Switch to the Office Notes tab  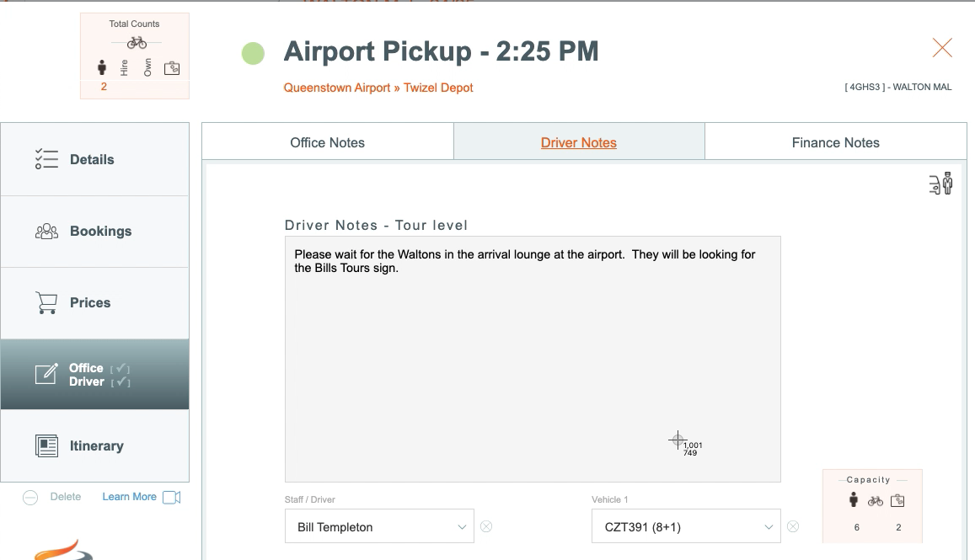[x=328, y=142]
